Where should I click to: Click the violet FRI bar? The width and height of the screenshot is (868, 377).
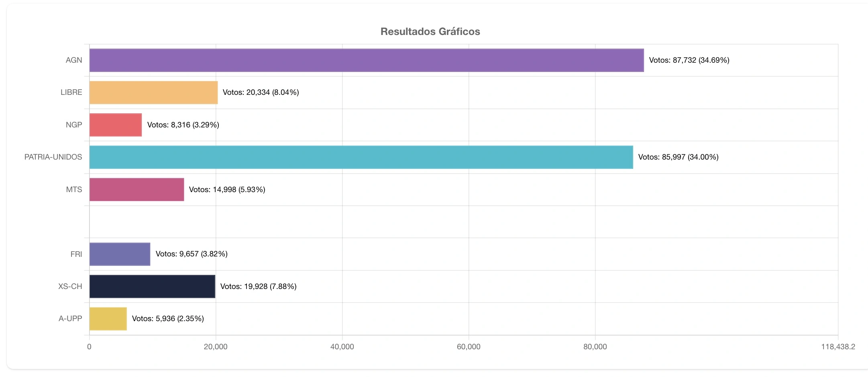click(120, 254)
